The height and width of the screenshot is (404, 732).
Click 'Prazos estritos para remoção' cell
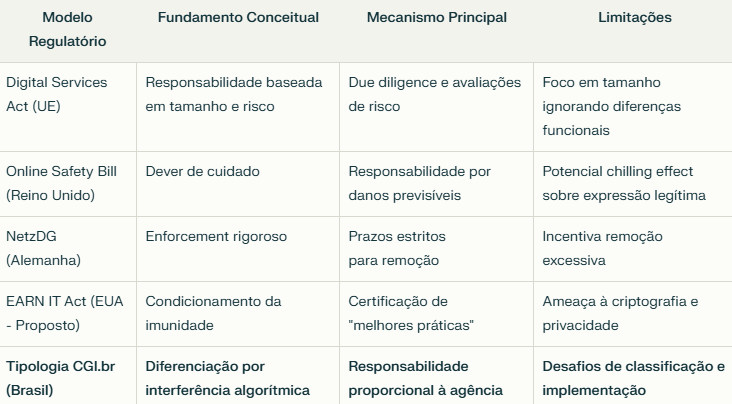pos(436,249)
